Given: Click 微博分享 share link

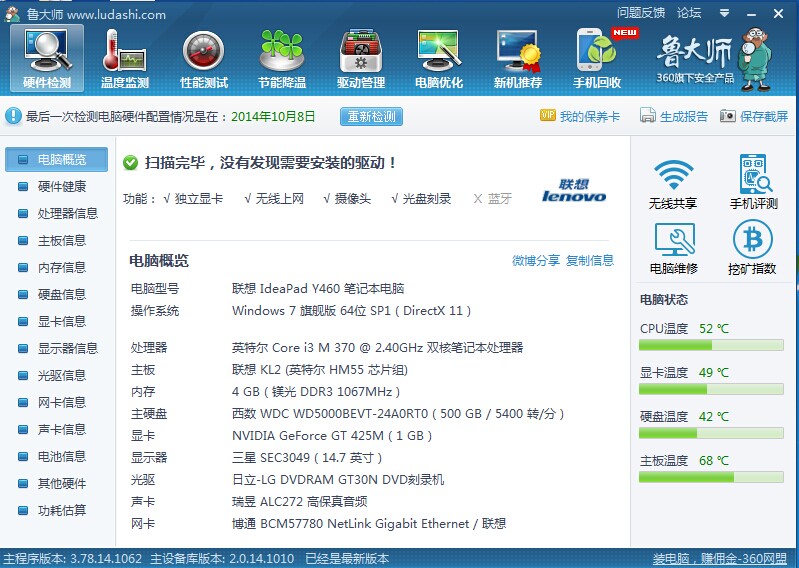Looking at the screenshot, I should 536,261.
